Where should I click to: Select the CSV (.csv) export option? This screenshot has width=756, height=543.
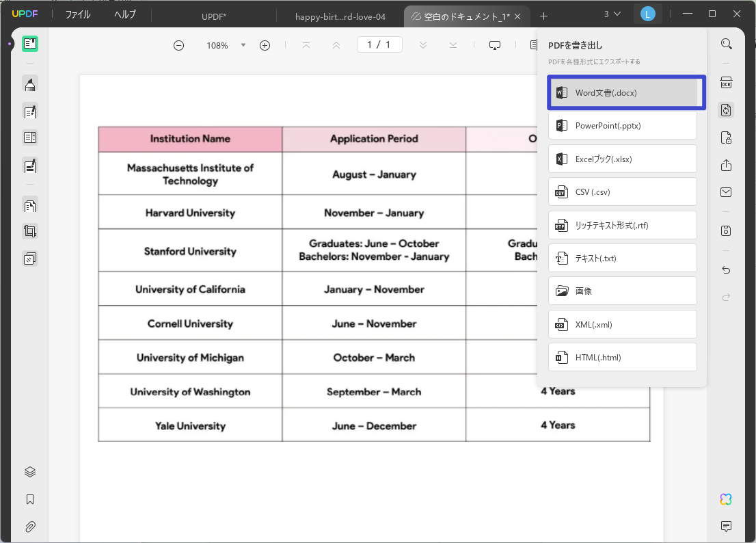click(623, 192)
